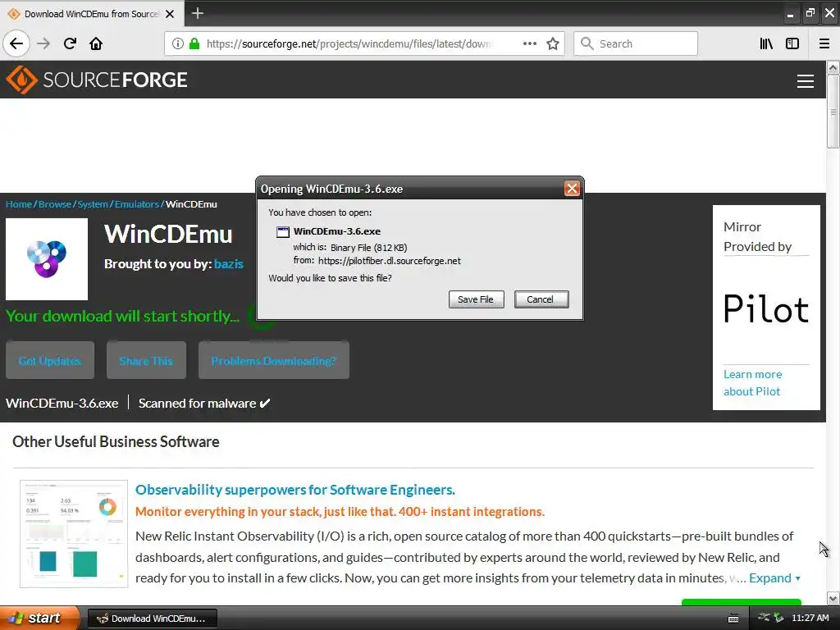Open the Browse breadcrumb link

(55, 204)
